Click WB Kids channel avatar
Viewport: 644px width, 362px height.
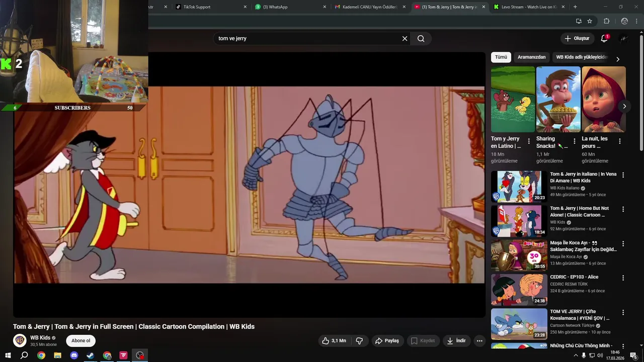20,340
